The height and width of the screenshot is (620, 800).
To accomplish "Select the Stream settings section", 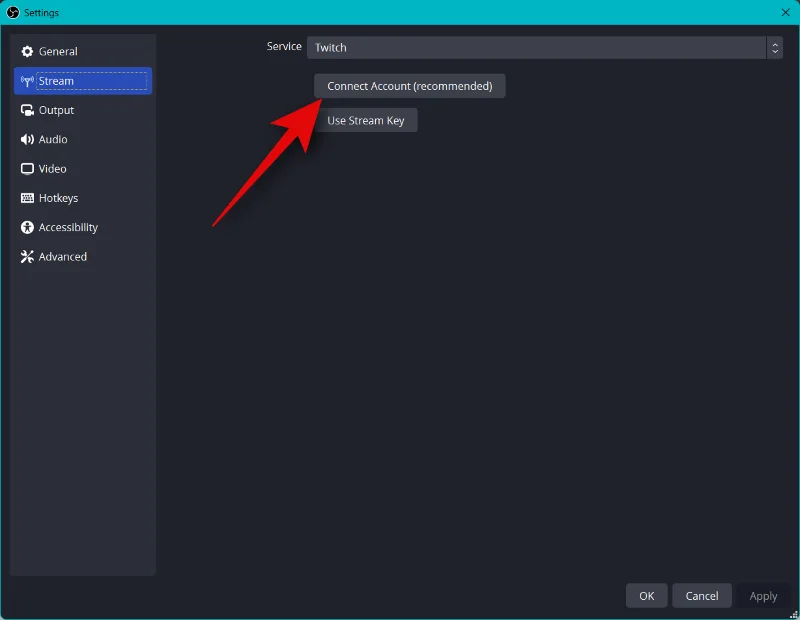I will point(83,81).
